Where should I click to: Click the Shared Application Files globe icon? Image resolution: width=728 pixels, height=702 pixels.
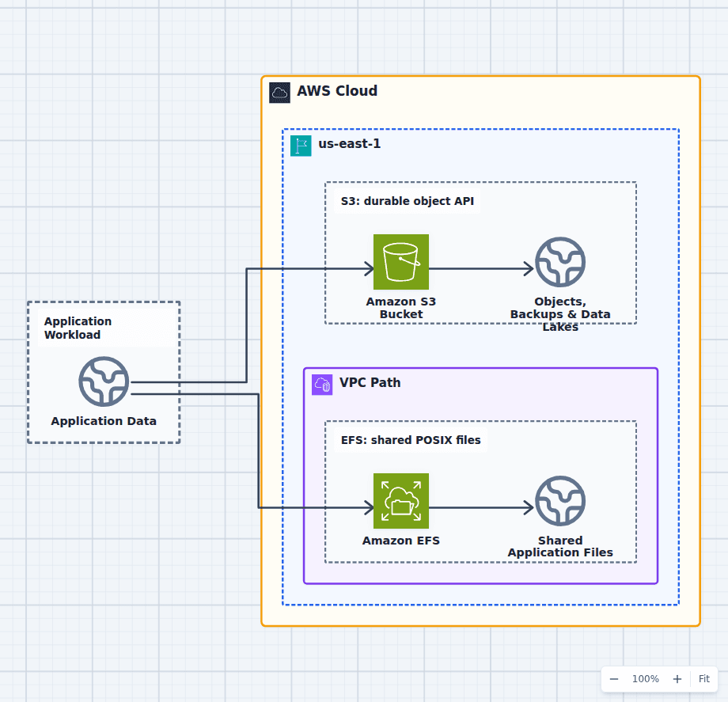pos(560,501)
